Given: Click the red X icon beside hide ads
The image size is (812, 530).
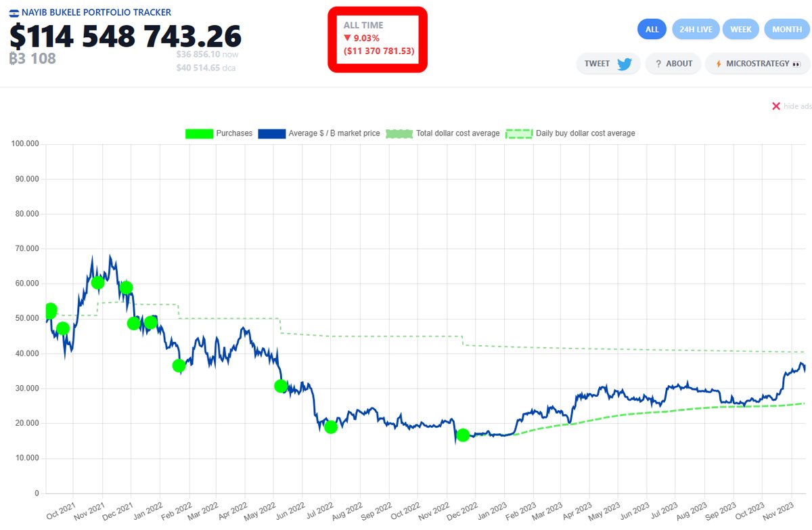Looking at the screenshot, I should (775, 106).
